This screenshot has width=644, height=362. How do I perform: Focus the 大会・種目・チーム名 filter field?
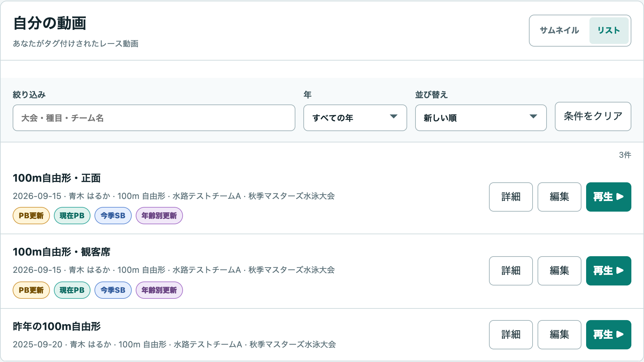pyautogui.click(x=154, y=118)
